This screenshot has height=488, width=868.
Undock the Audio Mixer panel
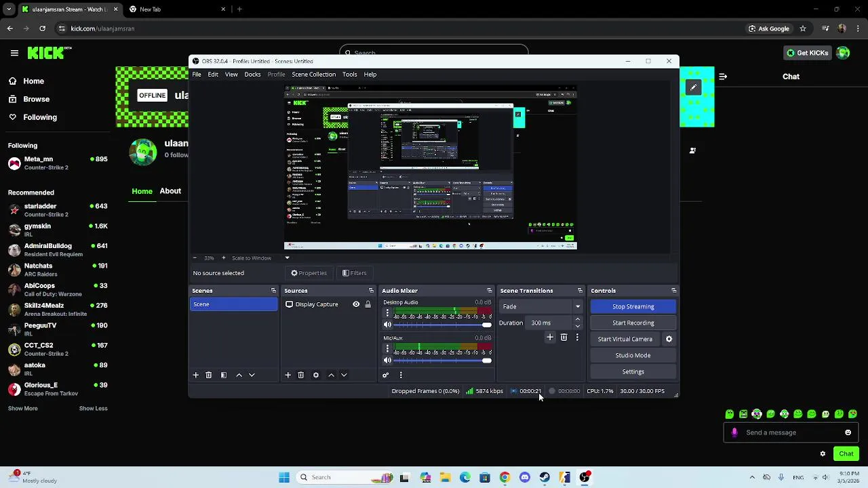pos(490,291)
